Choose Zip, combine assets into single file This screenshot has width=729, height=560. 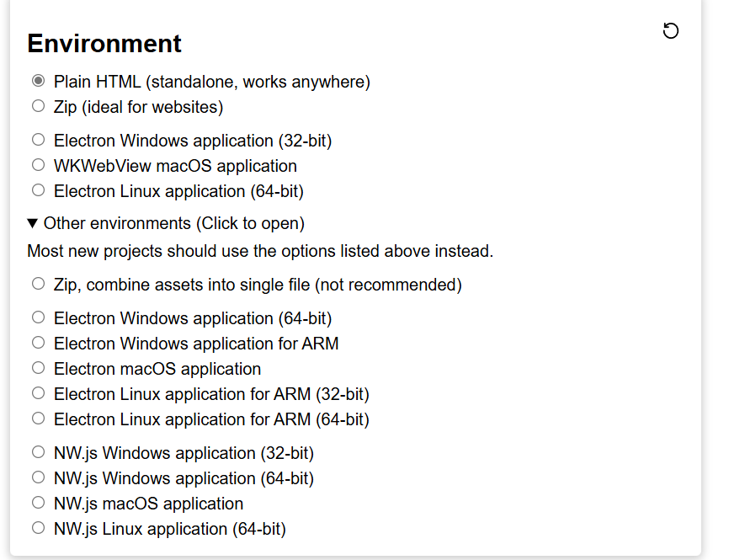coord(38,284)
